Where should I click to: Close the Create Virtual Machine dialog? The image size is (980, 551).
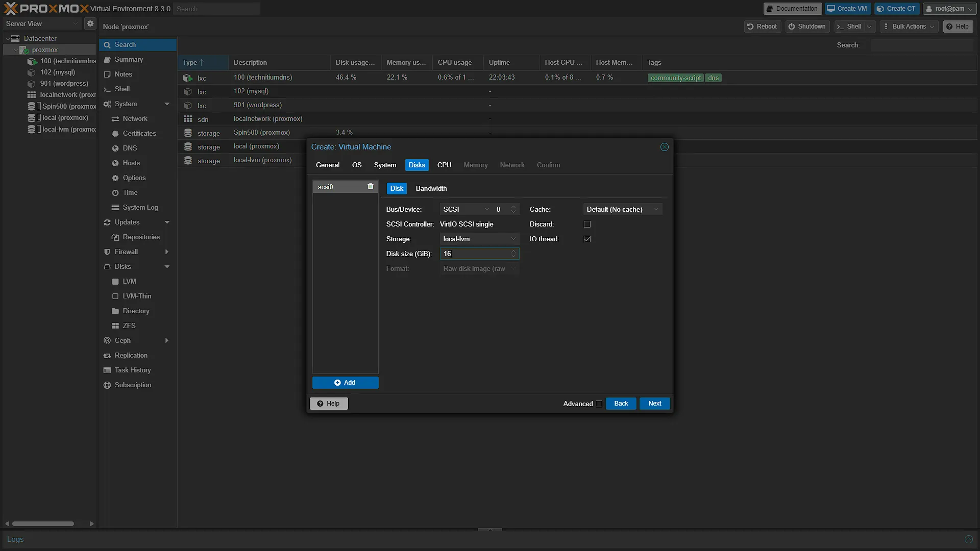pos(665,147)
